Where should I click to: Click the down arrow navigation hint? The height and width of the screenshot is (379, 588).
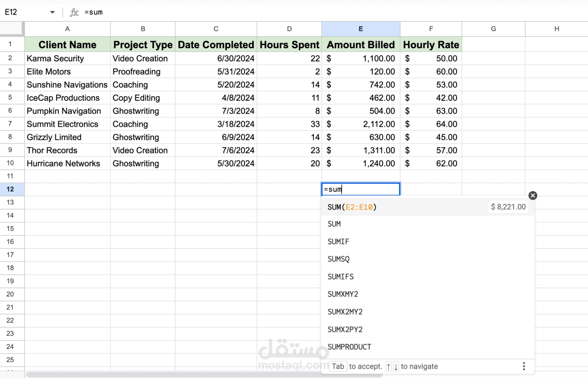pos(396,366)
